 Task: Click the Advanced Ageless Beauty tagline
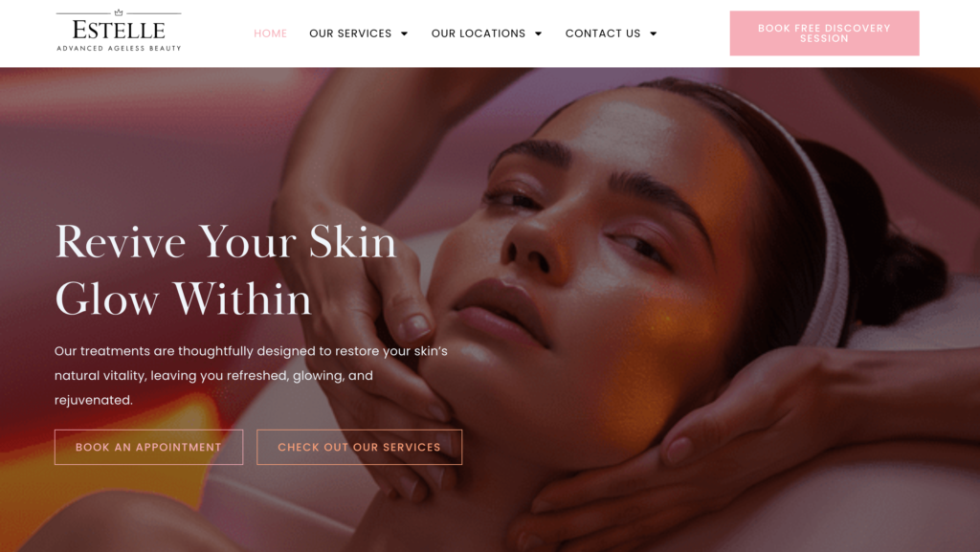(119, 48)
